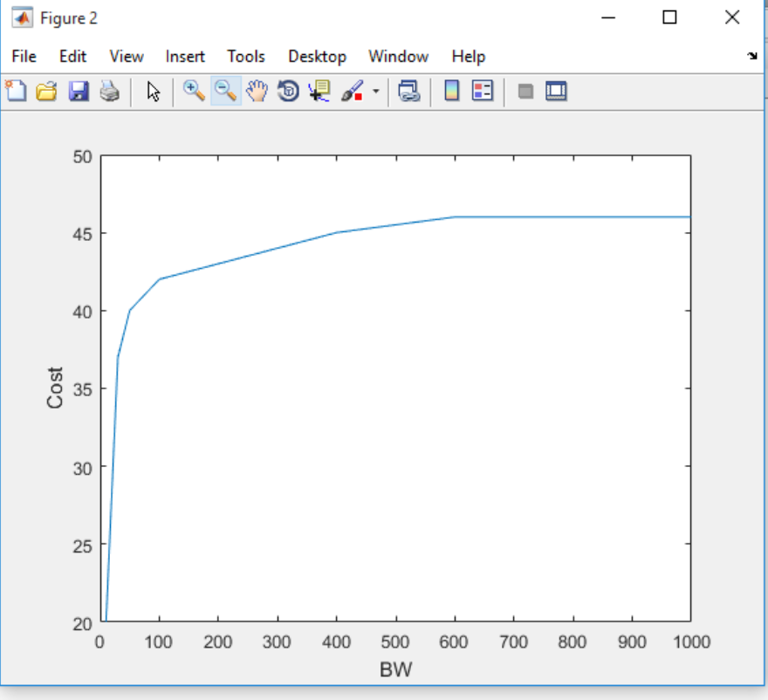The width and height of the screenshot is (768, 700).
Task: Open a file with the folder icon
Action: (x=46, y=91)
